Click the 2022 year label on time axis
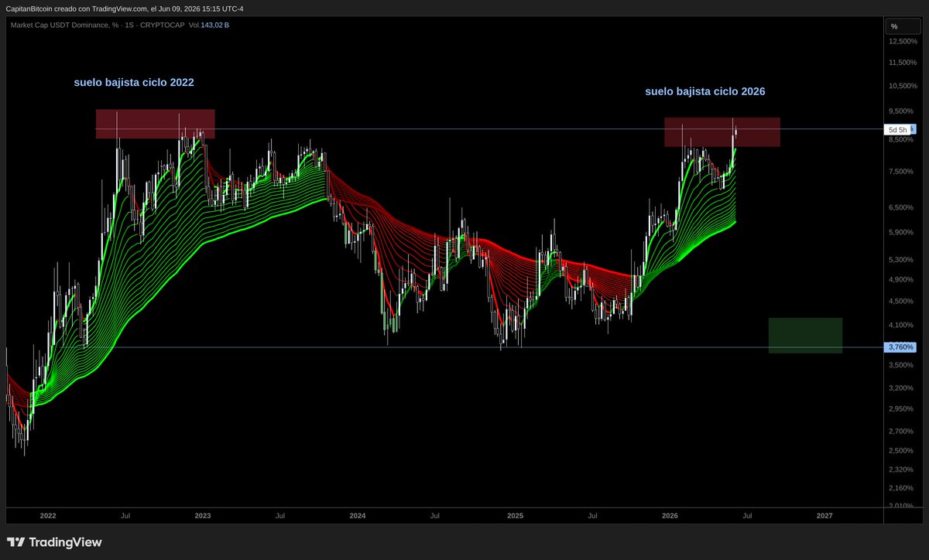929x560 pixels. pyautogui.click(x=48, y=516)
